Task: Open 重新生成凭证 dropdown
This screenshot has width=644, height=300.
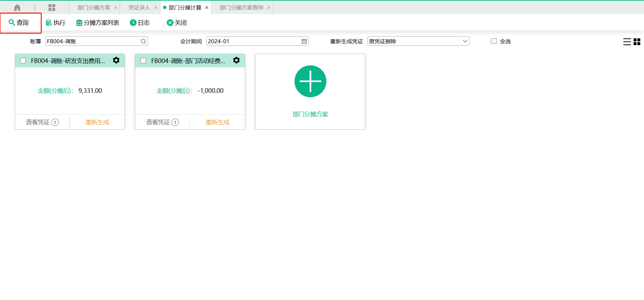Action: [418, 41]
